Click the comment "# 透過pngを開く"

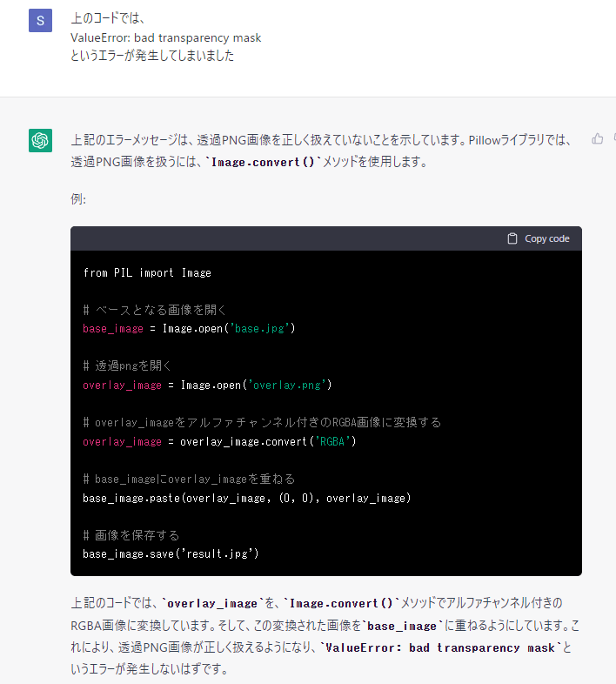(x=127, y=365)
